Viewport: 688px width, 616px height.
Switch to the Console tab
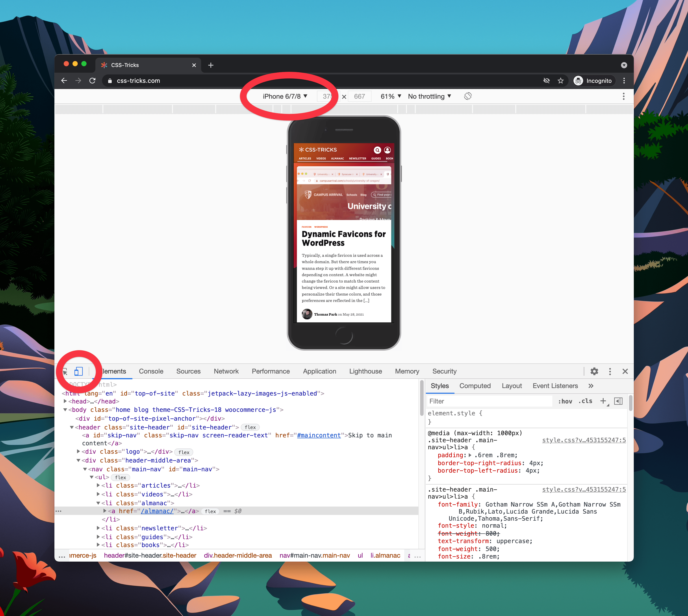[x=151, y=371]
